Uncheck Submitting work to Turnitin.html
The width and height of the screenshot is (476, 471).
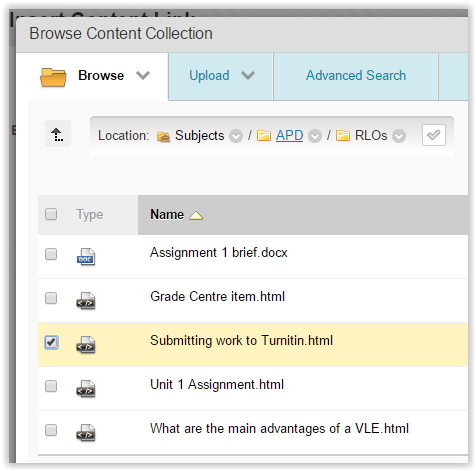click(51, 342)
